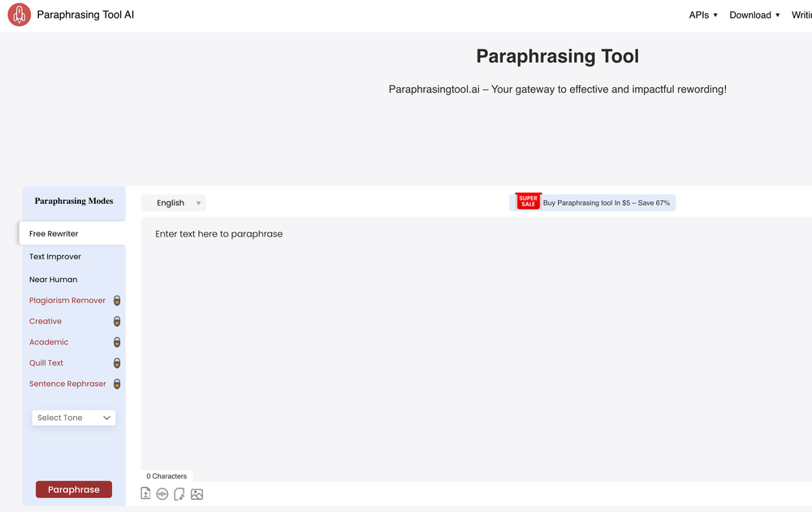812x512 pixels.
Task: Select the Free Rewriter mode
Action: 72,233
